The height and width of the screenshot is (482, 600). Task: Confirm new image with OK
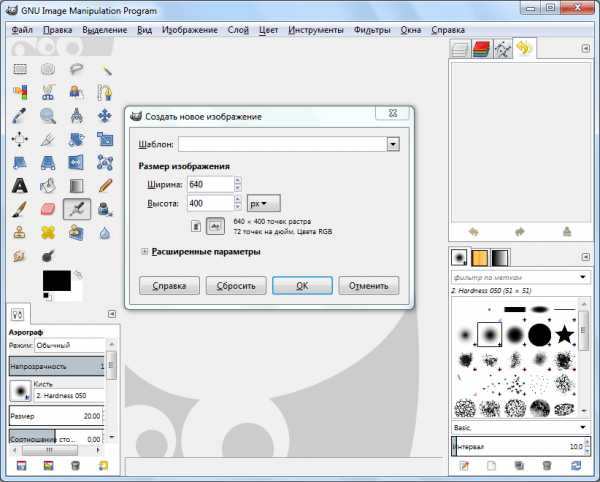[302, 286]
